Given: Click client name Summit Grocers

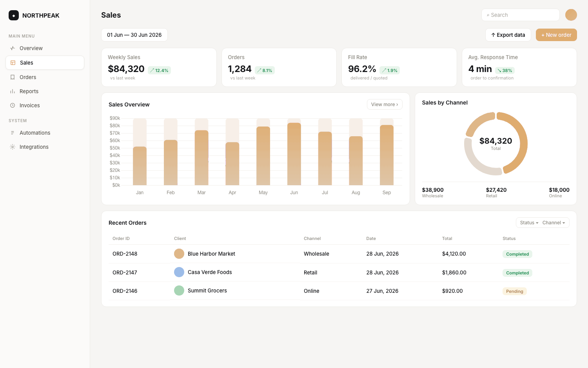Looking at the screenshot, I should click(x=207, y=290).
